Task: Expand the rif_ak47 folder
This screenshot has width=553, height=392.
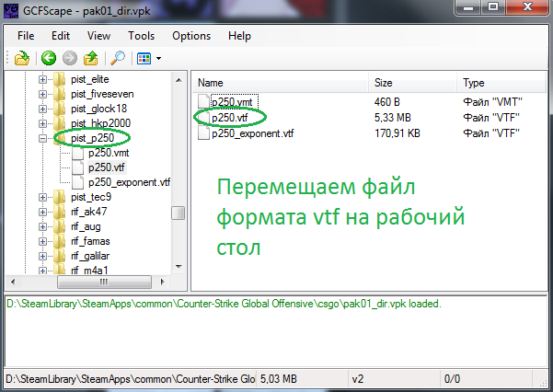Action: pyautogui.click(x=42, y=212)
